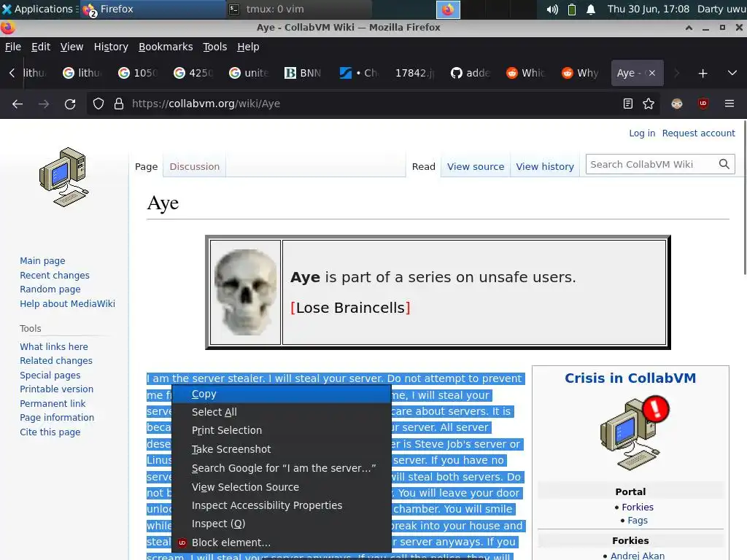The image size is (747, 560).
Task: Switch to the GitHub browser tab
Action: pos(471,73)
